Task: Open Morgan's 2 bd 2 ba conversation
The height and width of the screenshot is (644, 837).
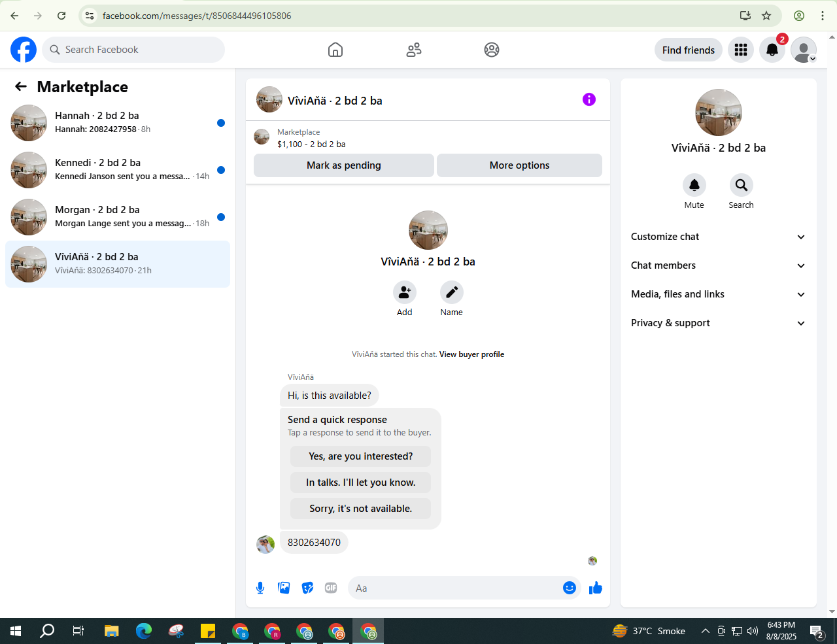Action: [x=118, y=217]
